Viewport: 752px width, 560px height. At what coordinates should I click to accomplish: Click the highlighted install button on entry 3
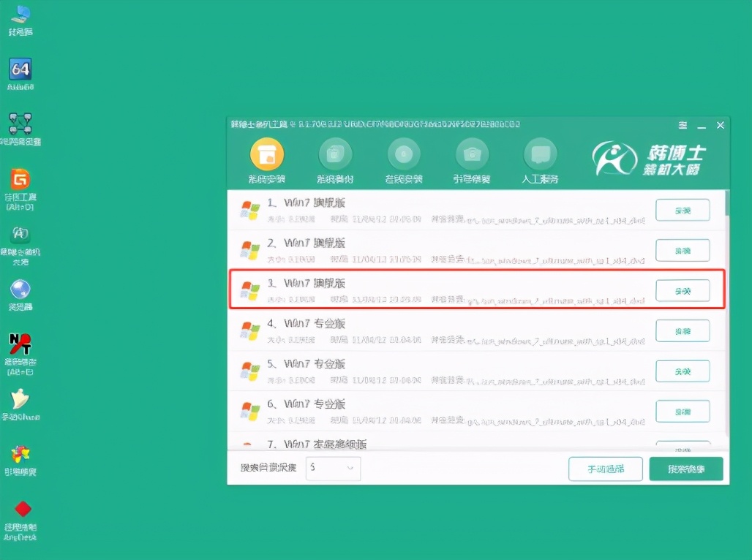pos(683,290)
